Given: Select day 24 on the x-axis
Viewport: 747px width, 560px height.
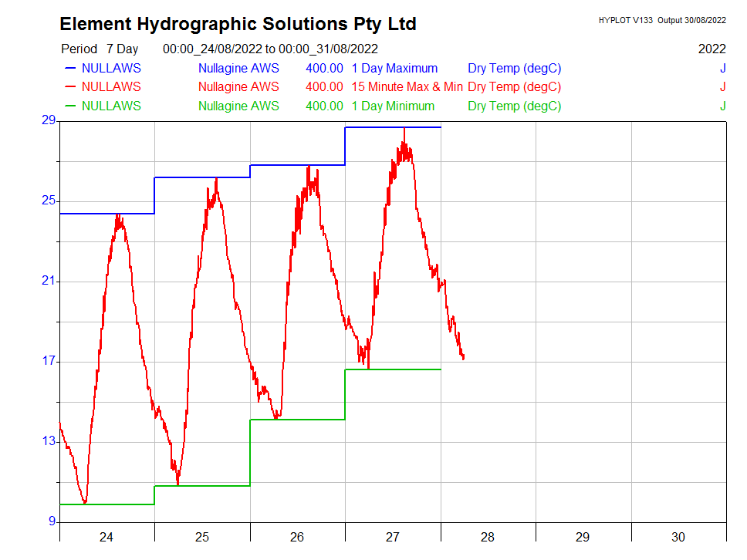Looking at the screenshot, I should (106, 538).
